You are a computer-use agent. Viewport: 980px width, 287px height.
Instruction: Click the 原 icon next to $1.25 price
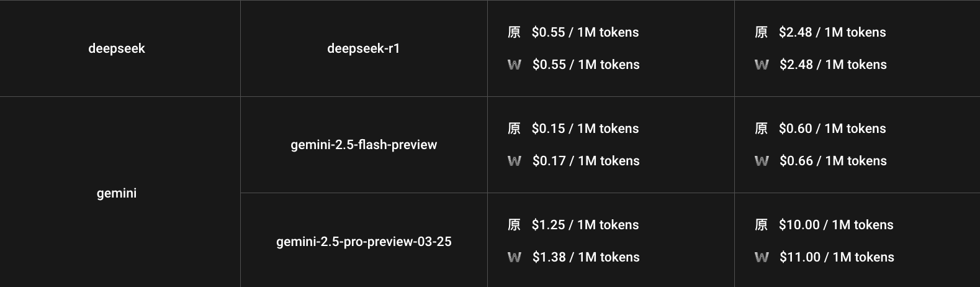514,225
